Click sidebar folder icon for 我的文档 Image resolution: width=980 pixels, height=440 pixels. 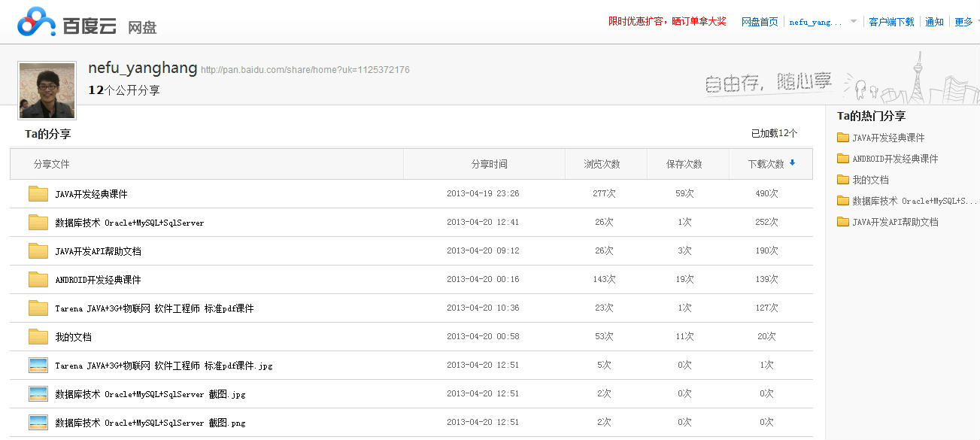[842, 180]
